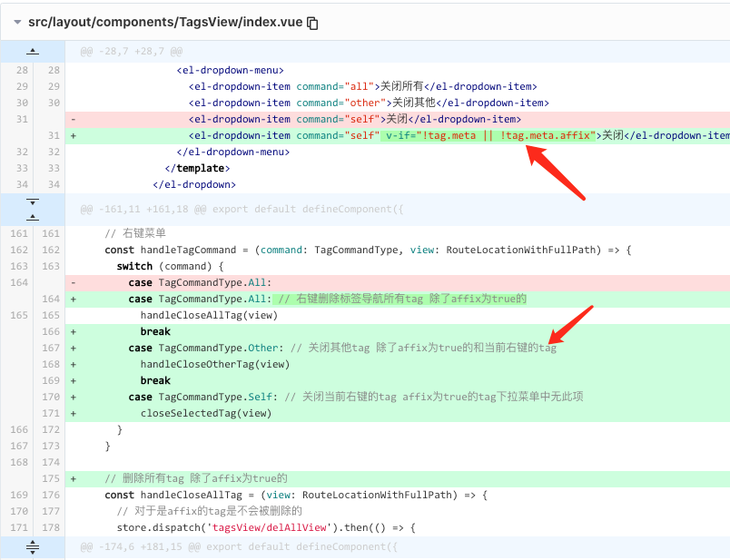This screenshot has width=730, height=560.
Task: Click hunk header @@ -161,11 +161,18 @@ export default
Action: pos(242,210)
